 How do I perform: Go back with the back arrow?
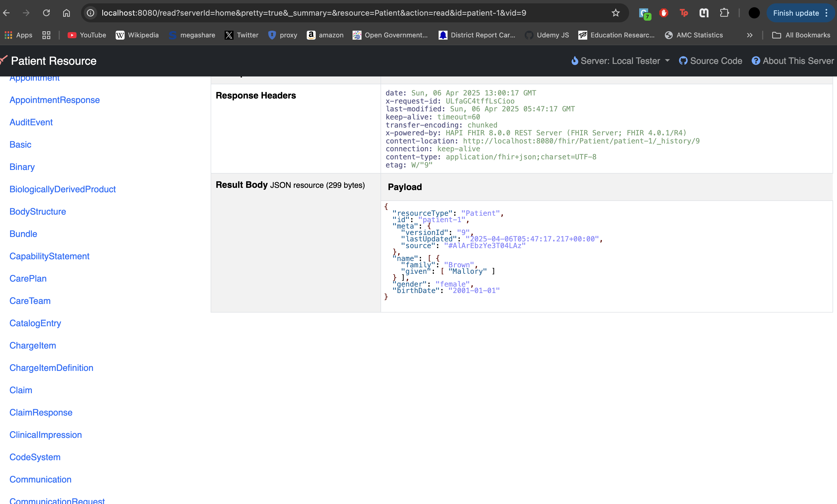point(6,13)
